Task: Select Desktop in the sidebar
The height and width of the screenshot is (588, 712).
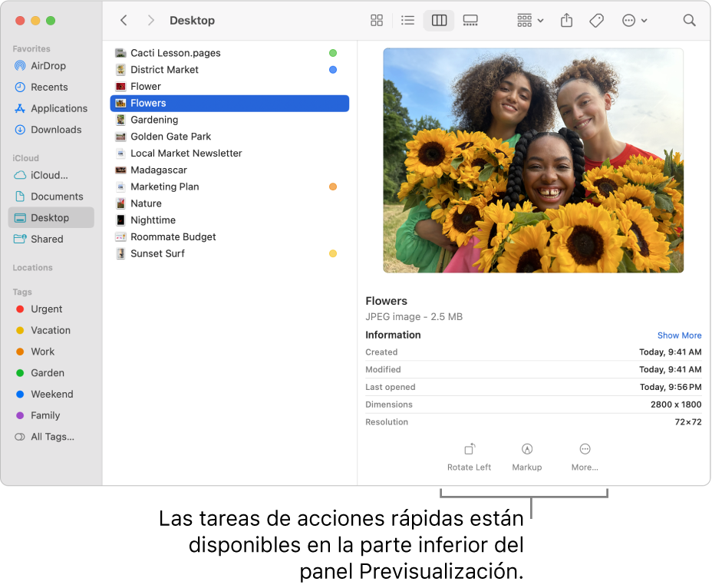Action: tap(51, 218)
